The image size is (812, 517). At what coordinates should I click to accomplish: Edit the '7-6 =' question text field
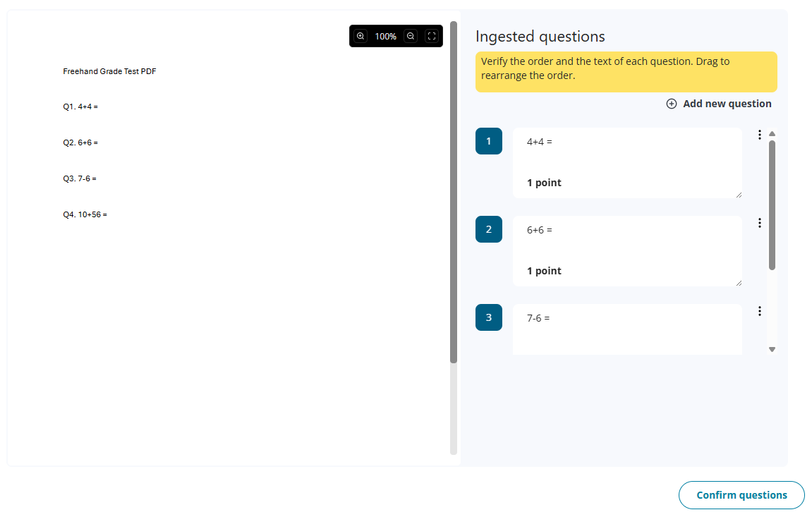[627, 329]
